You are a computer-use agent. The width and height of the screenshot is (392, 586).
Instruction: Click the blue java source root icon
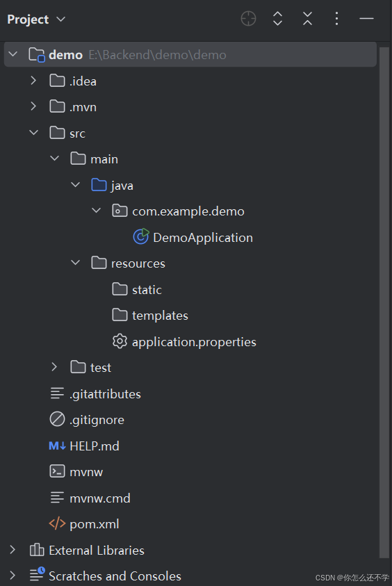pos(99,185)
